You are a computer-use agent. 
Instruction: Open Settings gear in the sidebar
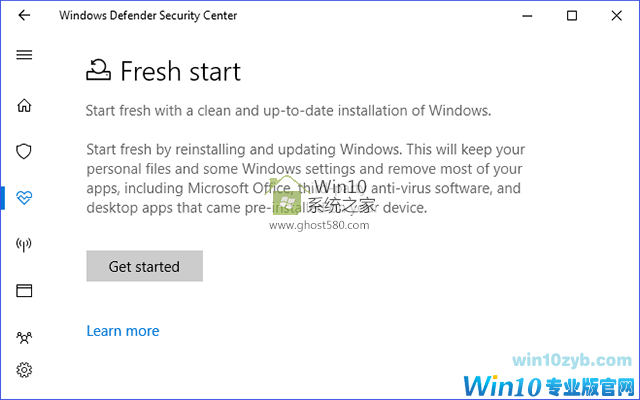click(24, 370)
